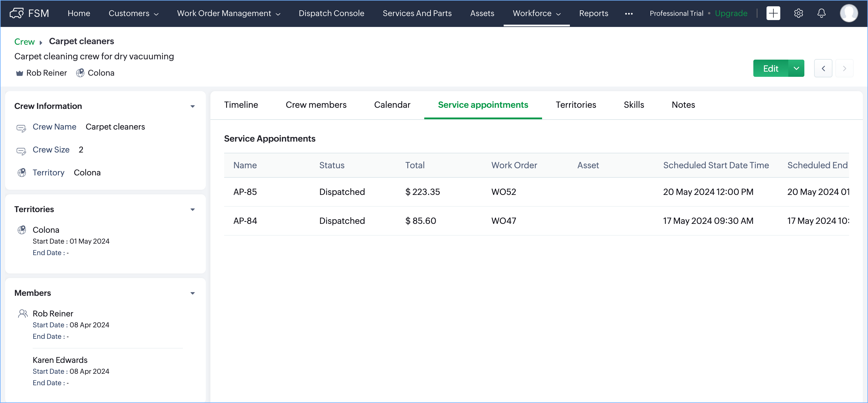Switch to the Crew members tab
Viewport: 868px width, 403px height.
tap(316, 105)
